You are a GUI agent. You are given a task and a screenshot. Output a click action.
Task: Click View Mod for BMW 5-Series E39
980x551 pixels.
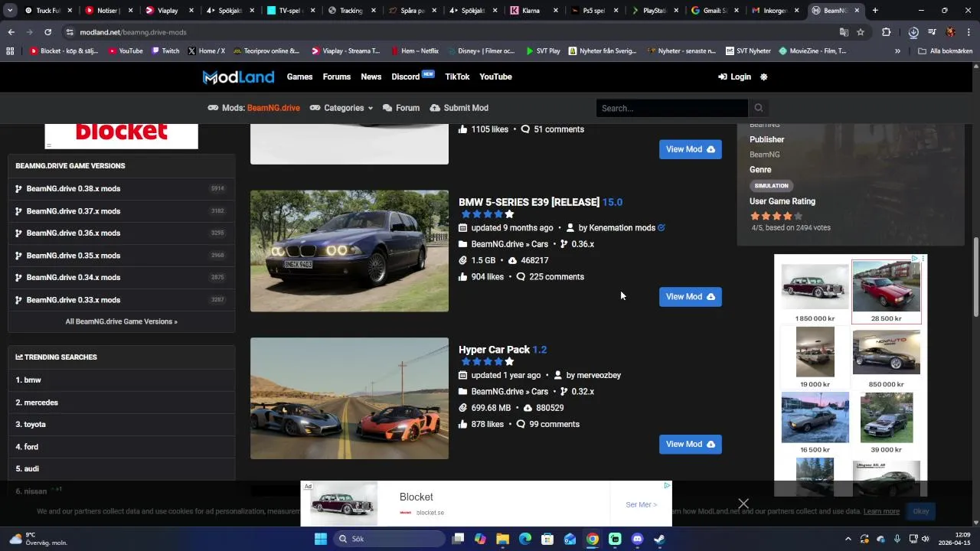[x=690, y=296]
